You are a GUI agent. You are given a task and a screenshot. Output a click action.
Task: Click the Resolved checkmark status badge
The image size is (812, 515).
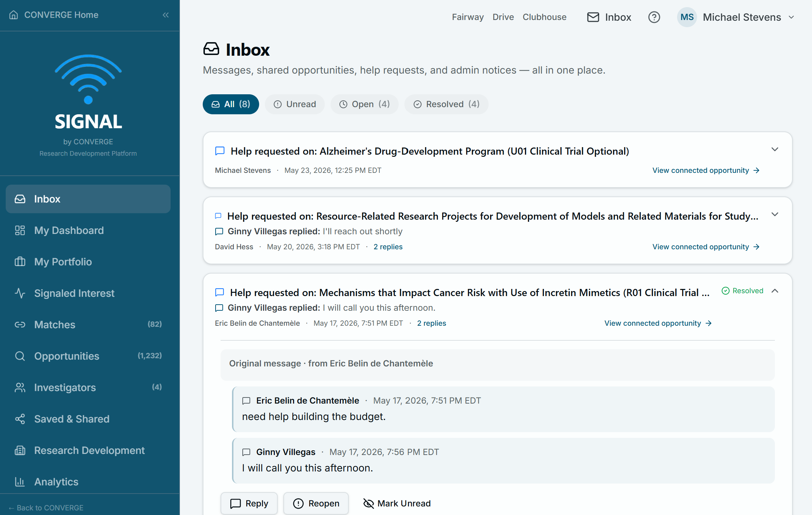tap(742, 291)
